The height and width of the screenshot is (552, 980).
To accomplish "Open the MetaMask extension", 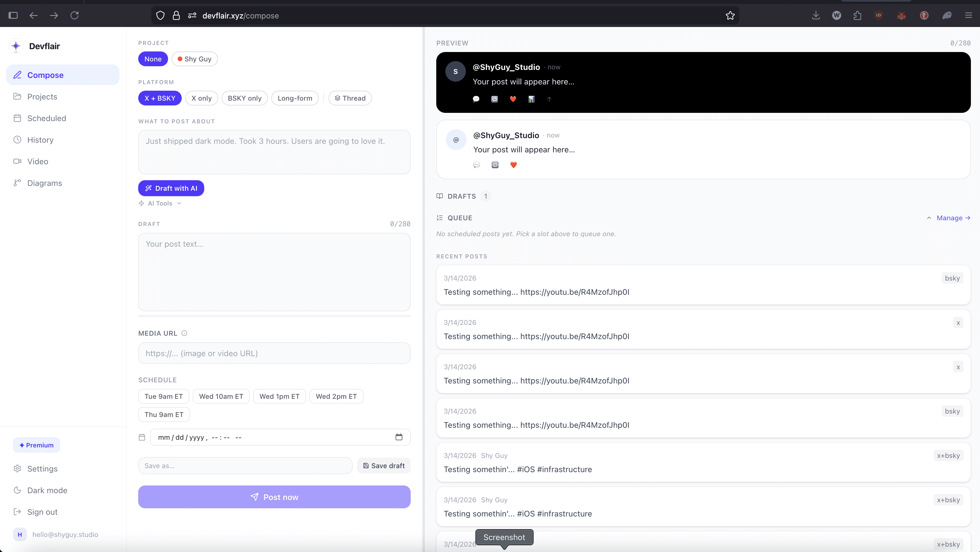I will coord(901,16).
